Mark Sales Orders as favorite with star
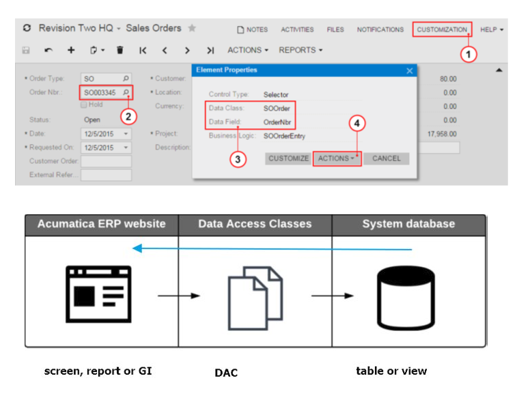Viewport: 532px width, 402px height. tap(192, 28)
